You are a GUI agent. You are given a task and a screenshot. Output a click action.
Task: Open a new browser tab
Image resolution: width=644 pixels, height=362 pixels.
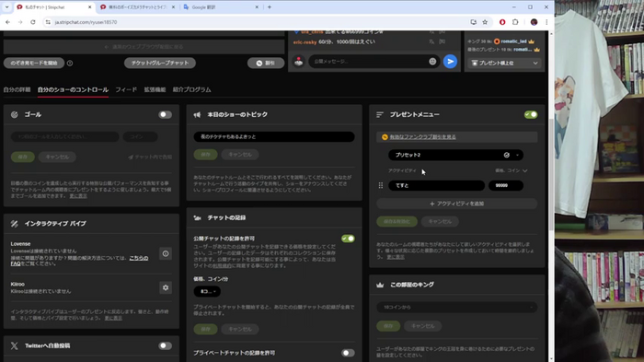click(270, 7)
